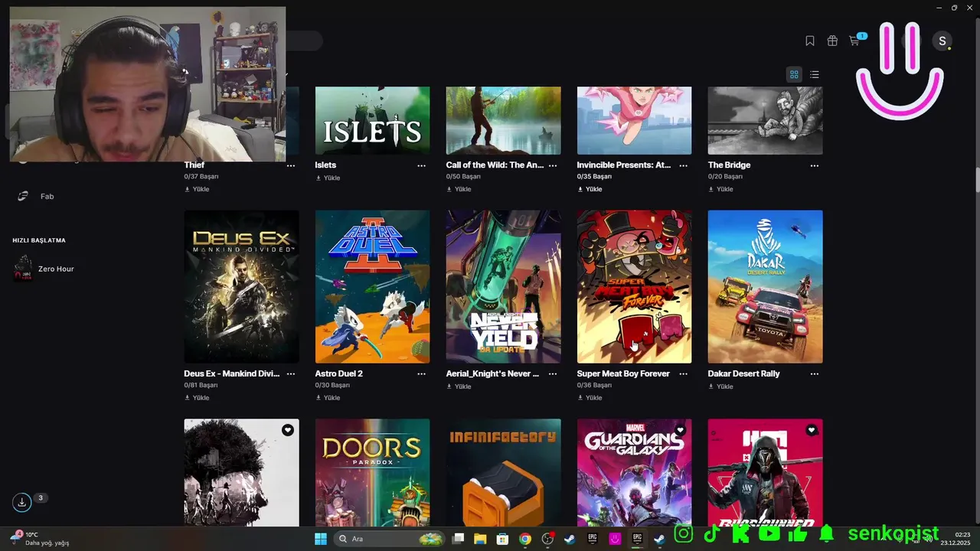
Task: Open the account avatar S menu
Action: point(942,41)
